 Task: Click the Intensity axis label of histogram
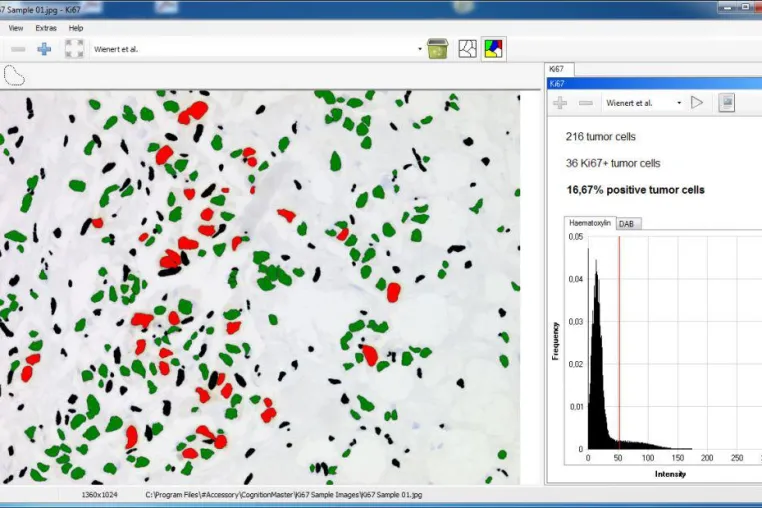670,474
